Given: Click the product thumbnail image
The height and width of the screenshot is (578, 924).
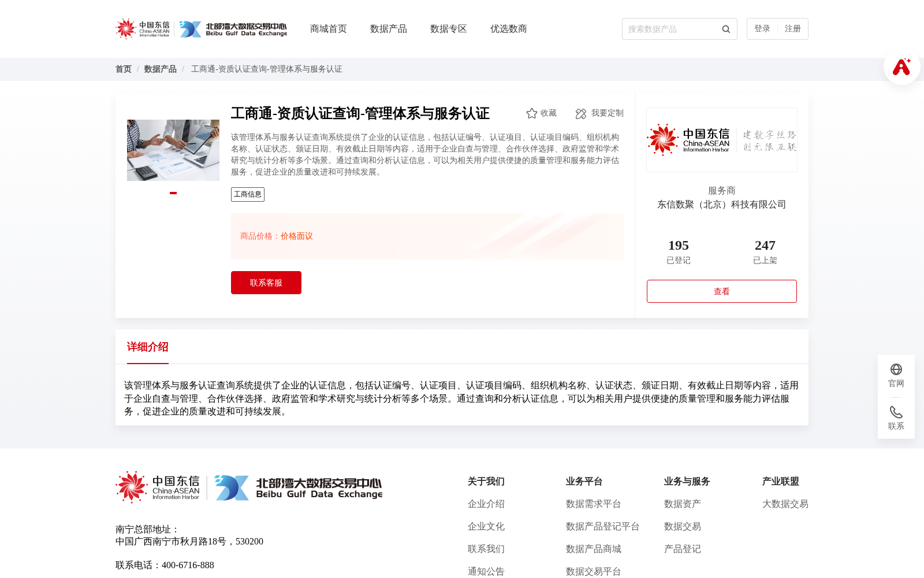Looking at the screenshot, I should [x=173, y=150].
